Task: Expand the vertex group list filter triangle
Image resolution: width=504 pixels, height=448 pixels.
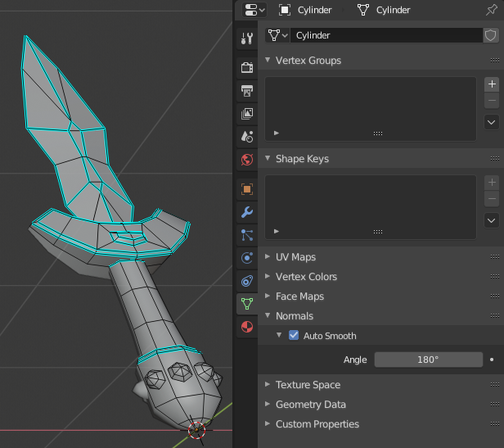Action: 277,133
